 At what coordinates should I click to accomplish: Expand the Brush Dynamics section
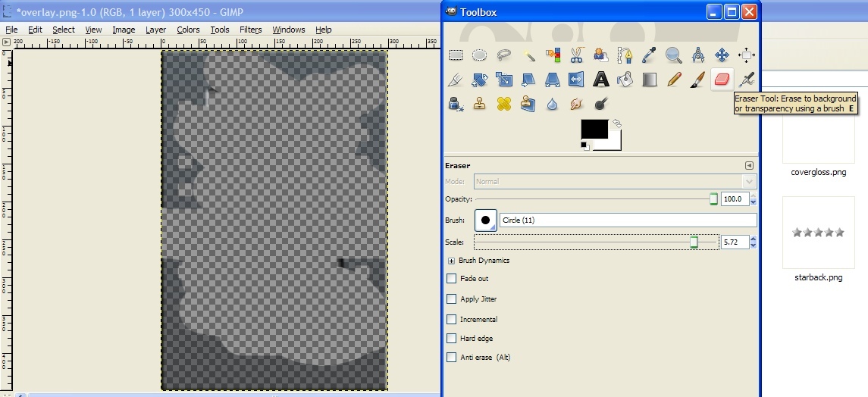[x=452, y=261]
